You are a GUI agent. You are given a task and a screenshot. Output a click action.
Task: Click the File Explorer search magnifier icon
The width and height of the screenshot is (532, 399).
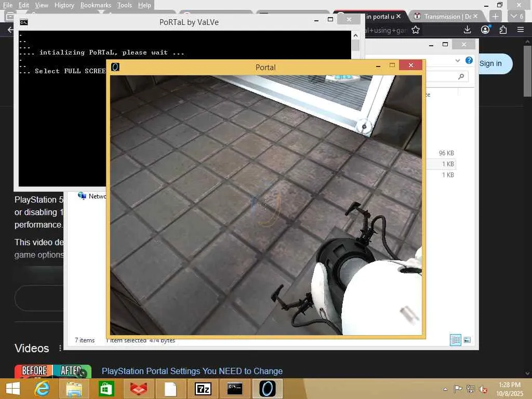(x=461, y=77)
